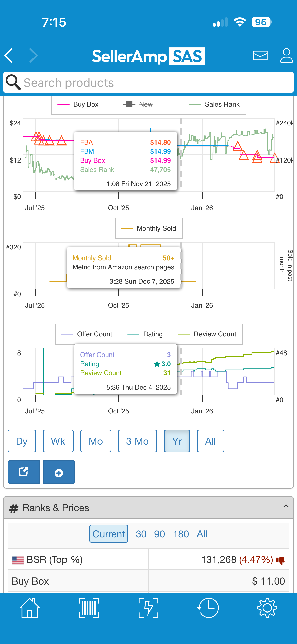297x644 pixels.
Task: Open the search history clock icon
Action: tap(208, 607)
